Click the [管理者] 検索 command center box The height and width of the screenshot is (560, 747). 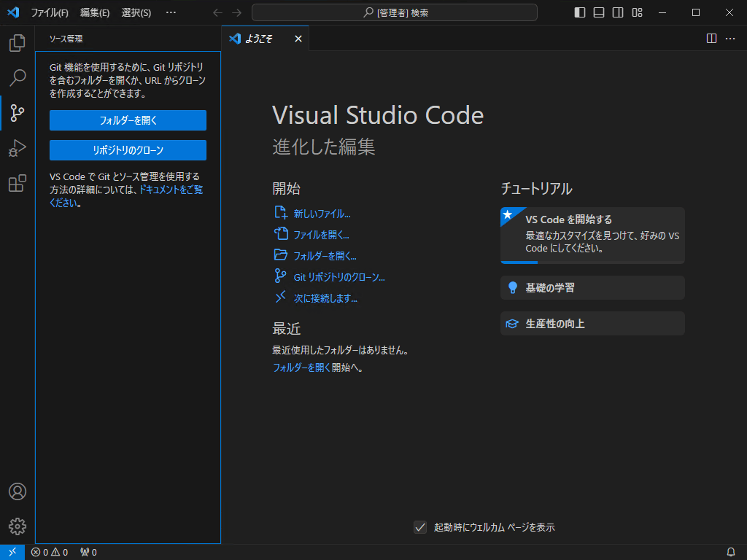tap(395, 13)
